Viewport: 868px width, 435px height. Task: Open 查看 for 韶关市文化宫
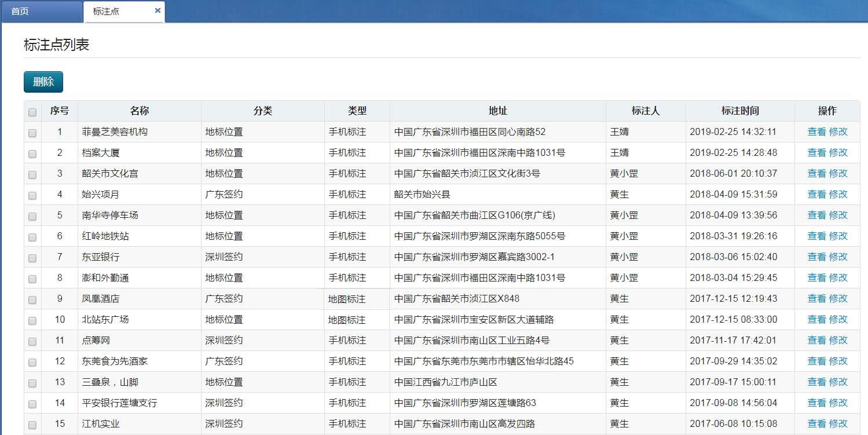click(x=816, y=173)
